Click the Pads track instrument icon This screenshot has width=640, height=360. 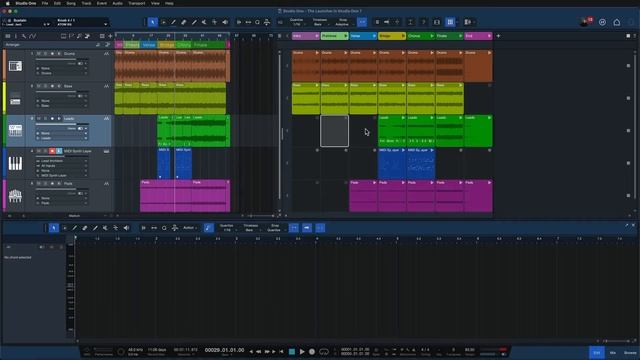click(x=15, y=196)
